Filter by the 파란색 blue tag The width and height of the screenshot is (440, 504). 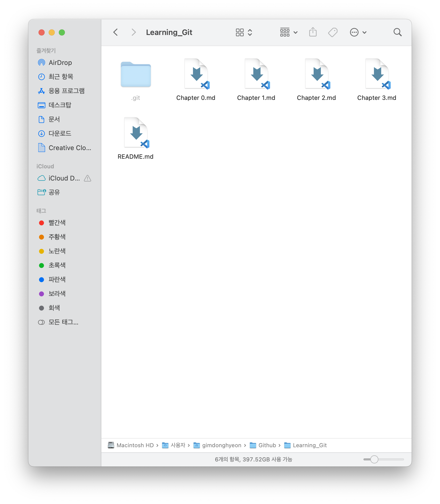(x=65, y=279)
